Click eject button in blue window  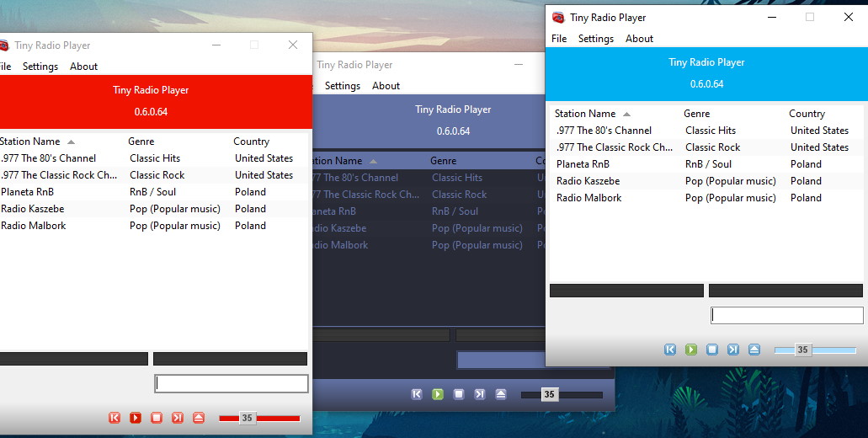click(754, 350)
